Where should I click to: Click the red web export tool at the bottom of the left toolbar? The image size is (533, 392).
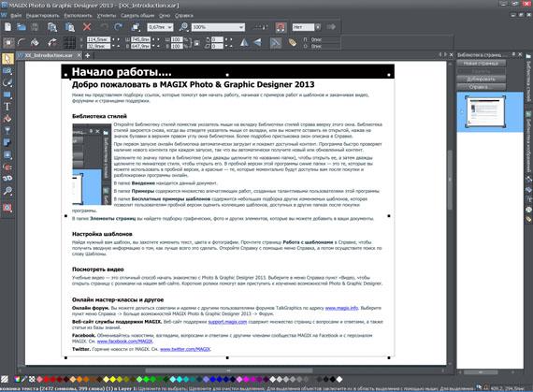tap(7, 208)
